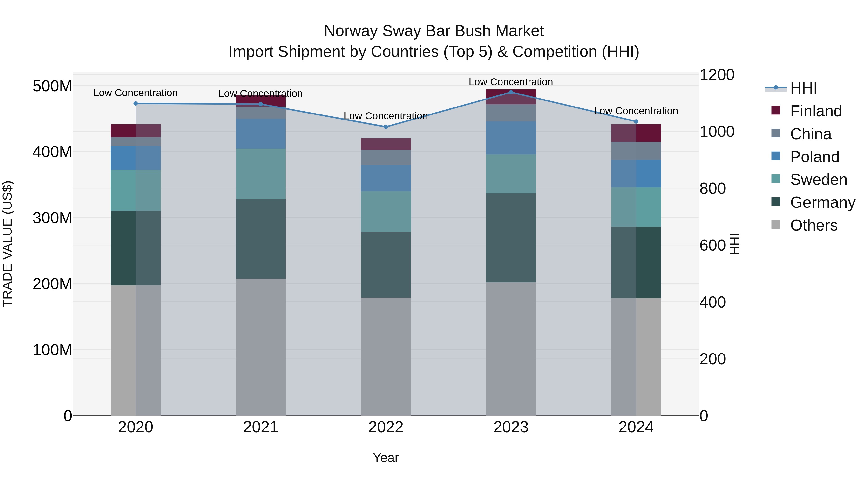This screenshot has height=488, width=868.
Task: Toggle Finland series in legend
Action: tap(806, 111)
